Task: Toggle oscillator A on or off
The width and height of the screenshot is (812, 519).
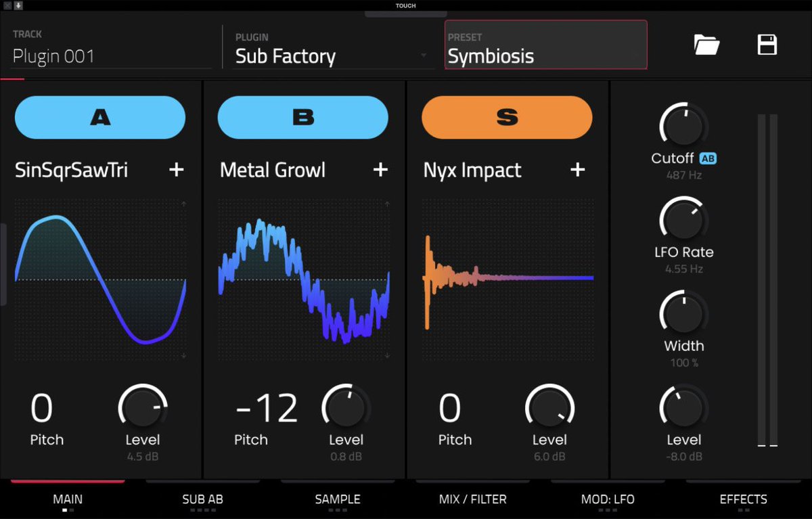Action: 99,117
